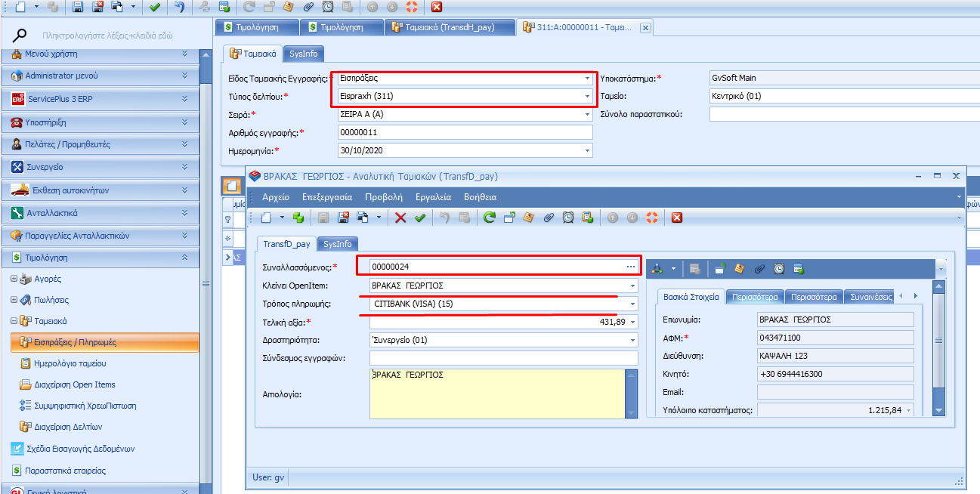Click the magnifier search icon in sidebar
The height and width of the screenshot is (494, 980).
[21, 35]
